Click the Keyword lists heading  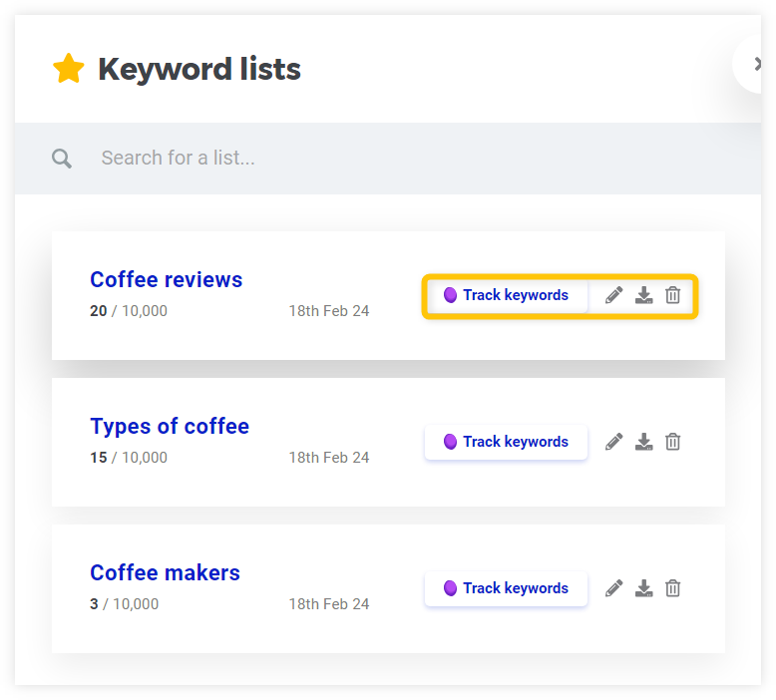(x=199, y=70)
